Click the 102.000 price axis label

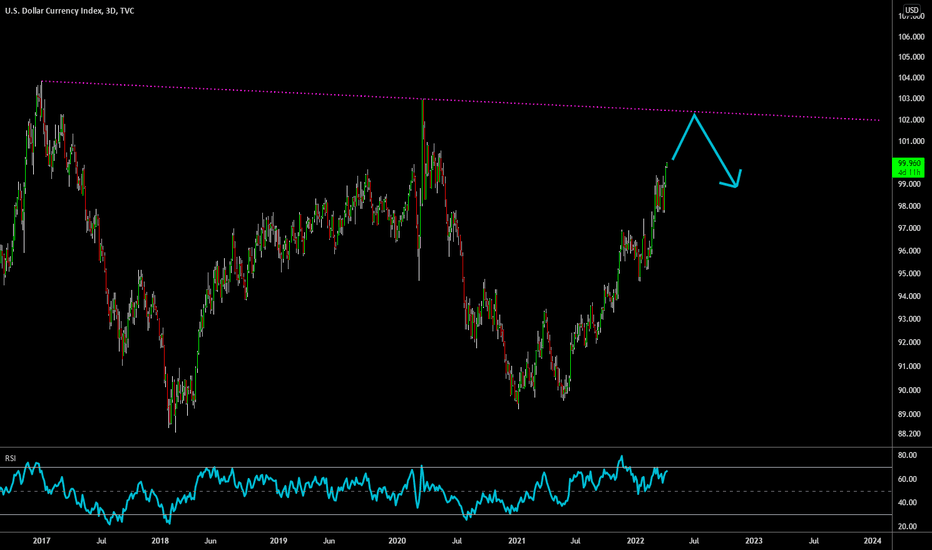click(x=911, y=120)
